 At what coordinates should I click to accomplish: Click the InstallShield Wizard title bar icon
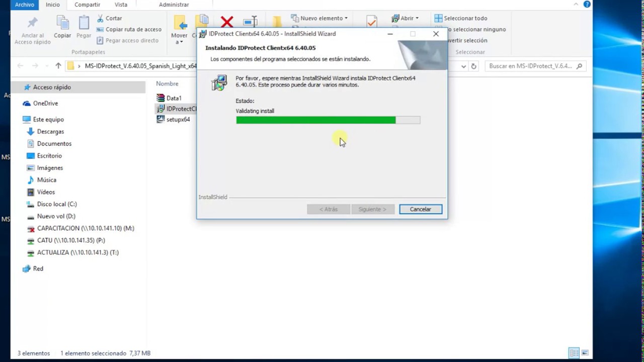203,34
